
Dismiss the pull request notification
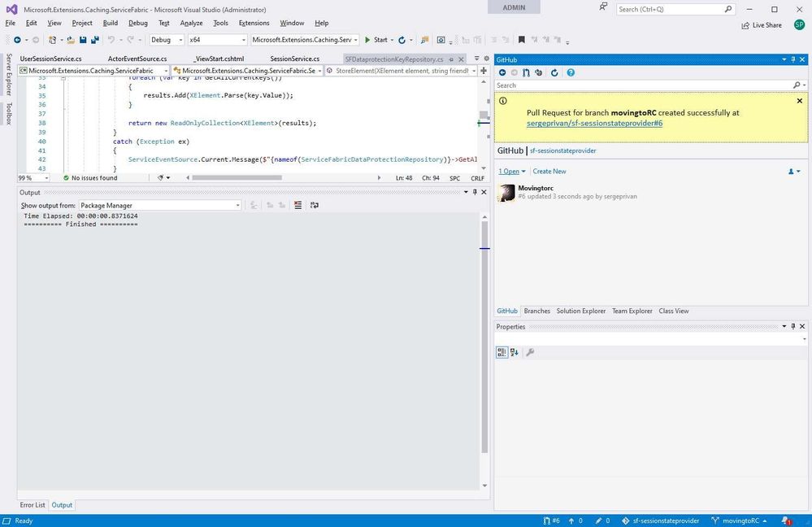[800, 101]
